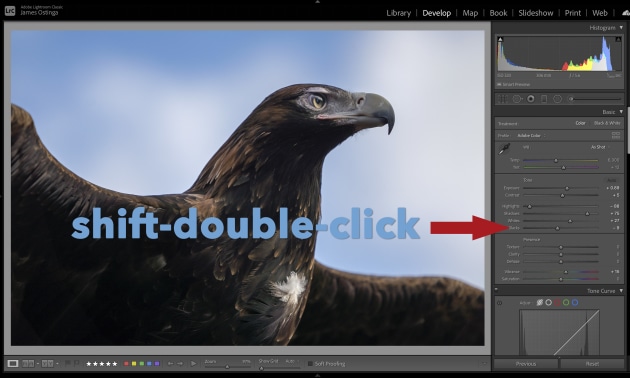
Task: Select the Graduated Filter tool icon
Action: pyautogui.click(x=544, y=99)
